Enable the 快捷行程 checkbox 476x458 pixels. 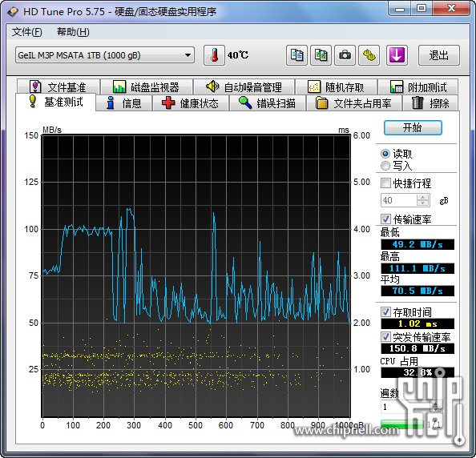[x=385, y=183]
